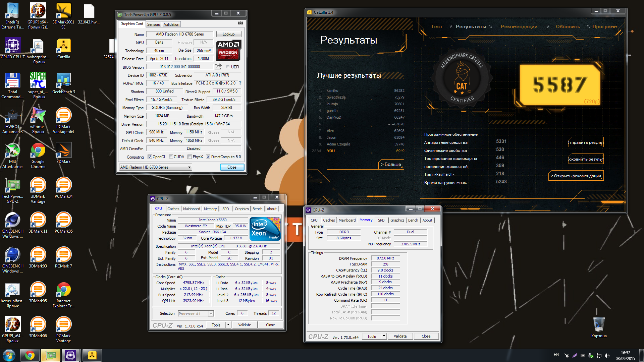
Task: Open the Catzilla desktop icon
Action: pos(63,48)
